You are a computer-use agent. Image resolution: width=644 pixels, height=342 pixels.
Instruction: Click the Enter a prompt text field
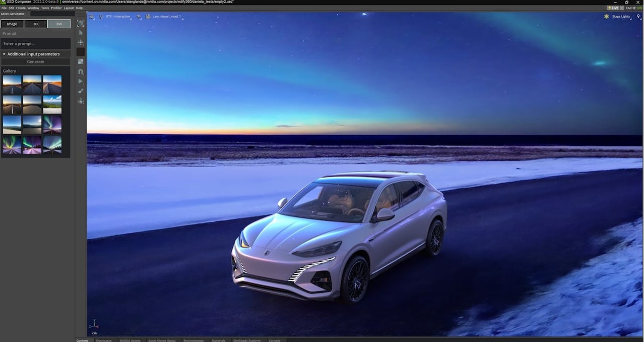tap(35, 44)
